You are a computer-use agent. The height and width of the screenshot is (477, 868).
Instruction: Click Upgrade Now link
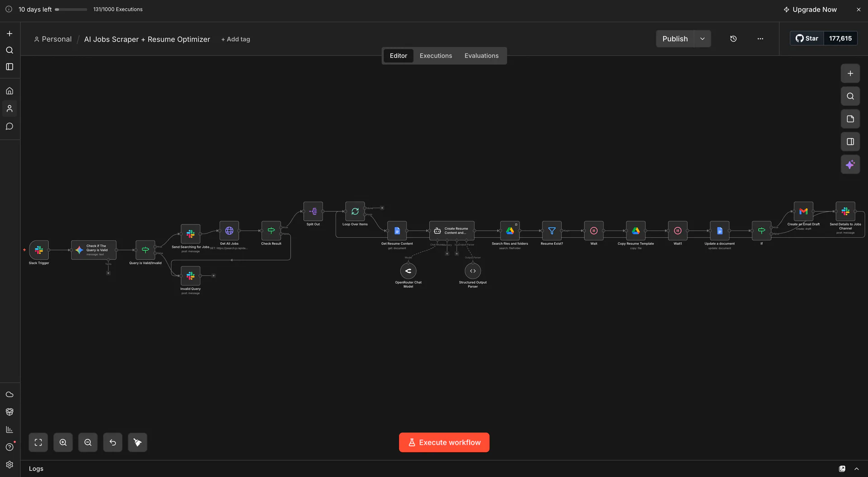(810, 9)
